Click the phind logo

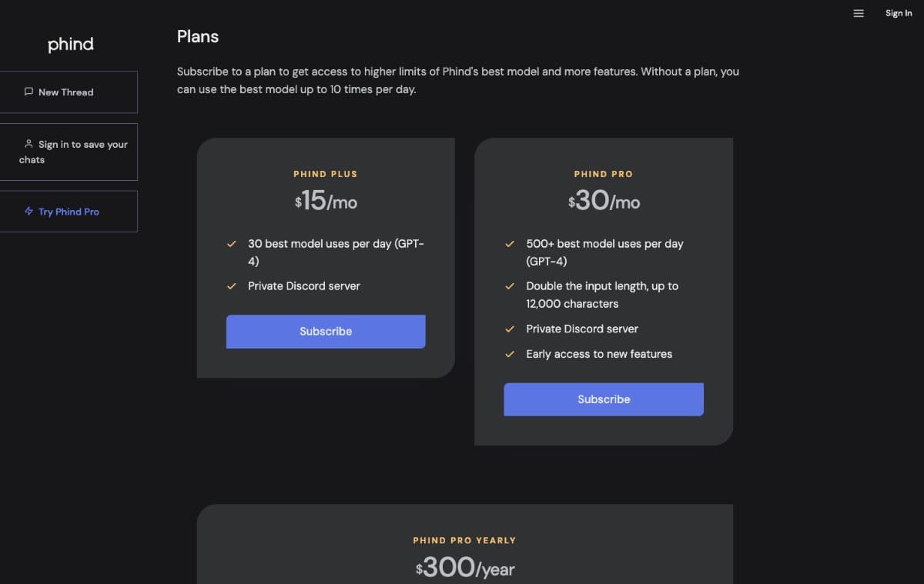pyautogui.click(x=71, y=45)
